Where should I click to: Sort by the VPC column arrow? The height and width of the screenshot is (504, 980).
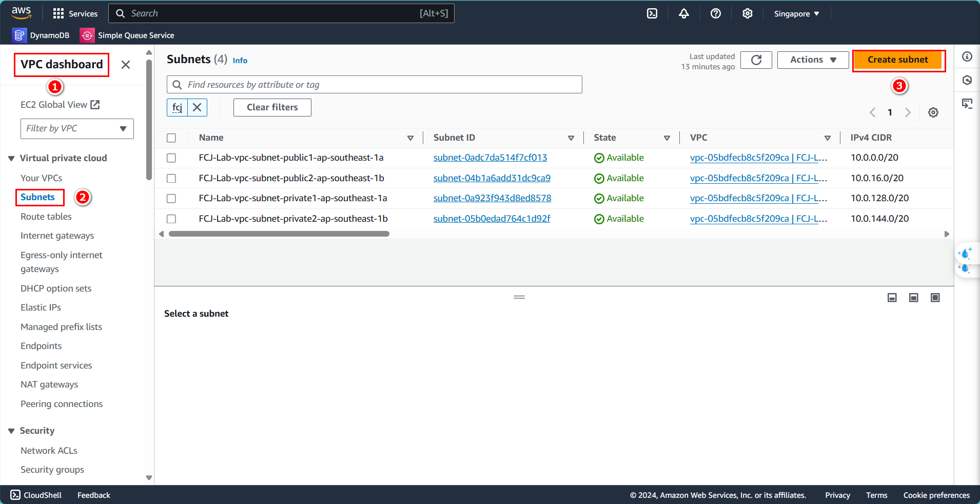828,138
